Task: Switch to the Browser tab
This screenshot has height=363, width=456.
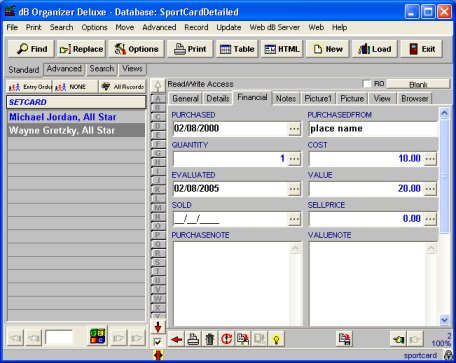Action: coord(415,99)
